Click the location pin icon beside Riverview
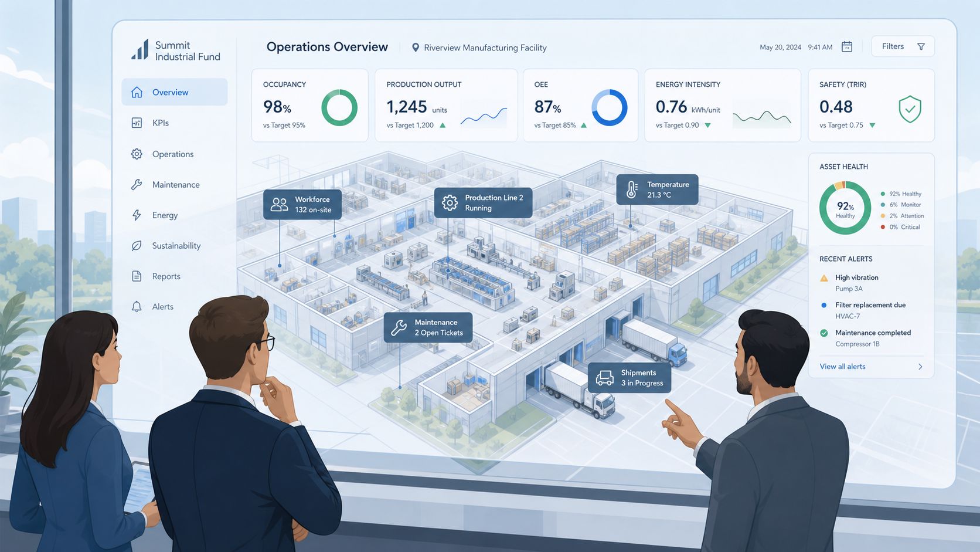This screenshot has height=552, width=980. coord(416,48)
